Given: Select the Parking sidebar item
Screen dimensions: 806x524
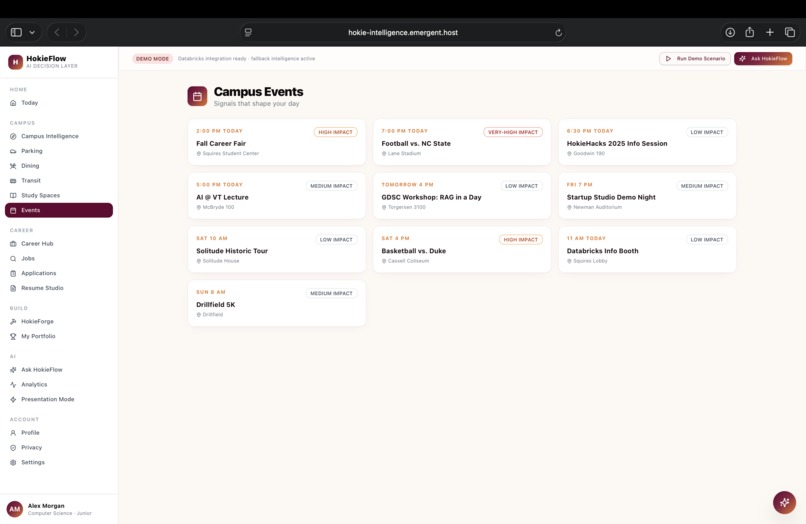Looking at the screenshot, I should (59, 151).
